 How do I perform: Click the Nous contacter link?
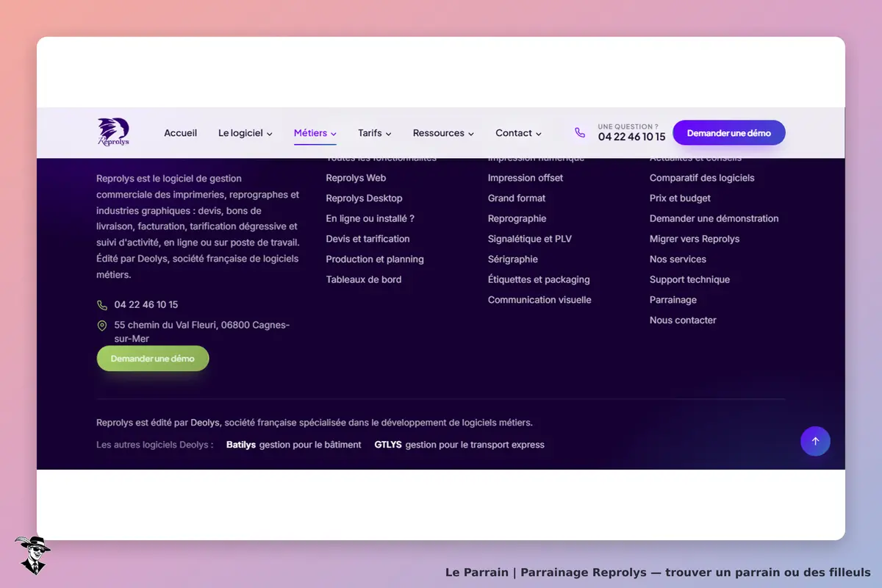pyautogui.click(x=683, y=320)
